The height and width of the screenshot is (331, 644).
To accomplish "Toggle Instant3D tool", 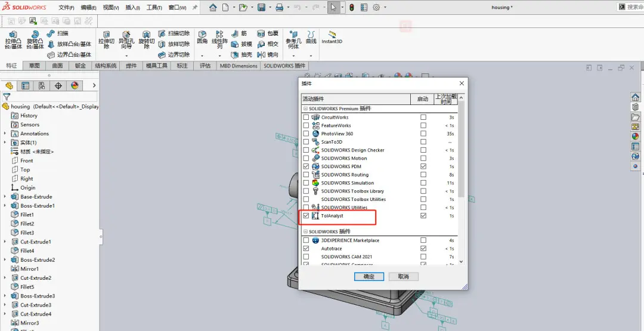I will [332, 38].
